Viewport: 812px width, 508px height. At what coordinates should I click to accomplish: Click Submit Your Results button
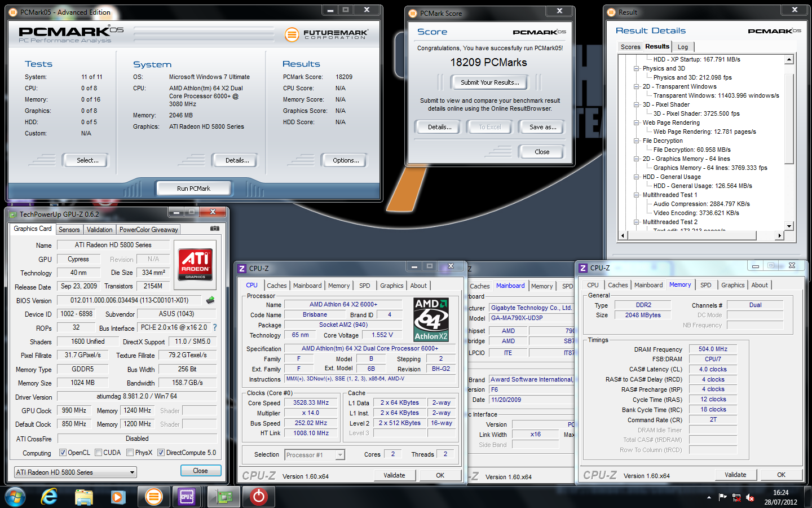click(489, 82)
